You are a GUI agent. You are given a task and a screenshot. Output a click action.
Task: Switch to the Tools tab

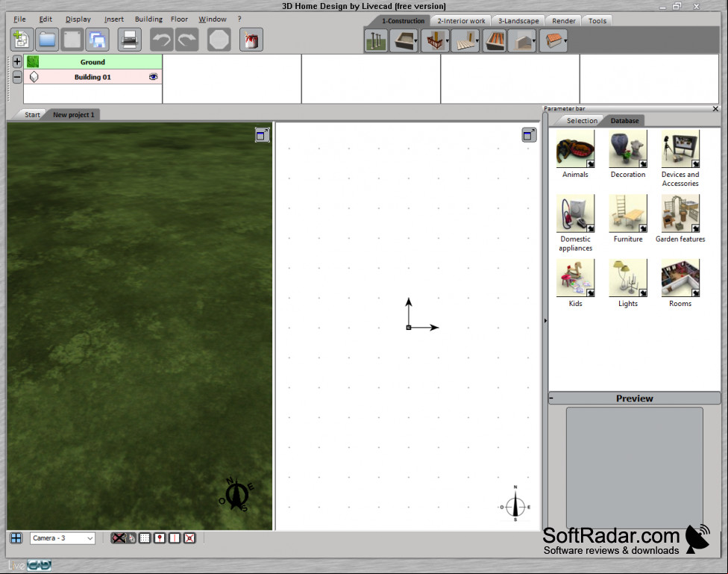click(x=597, y=21)
